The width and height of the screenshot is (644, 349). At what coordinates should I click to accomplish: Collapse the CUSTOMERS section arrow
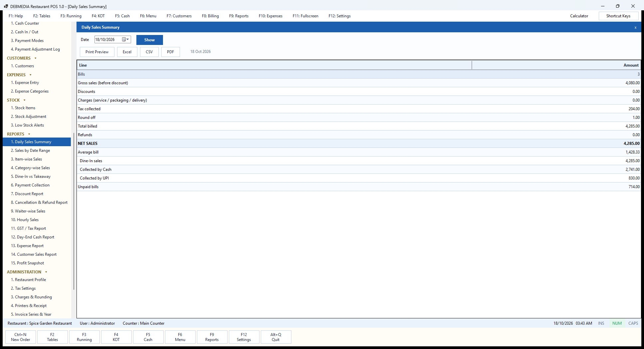36,58
